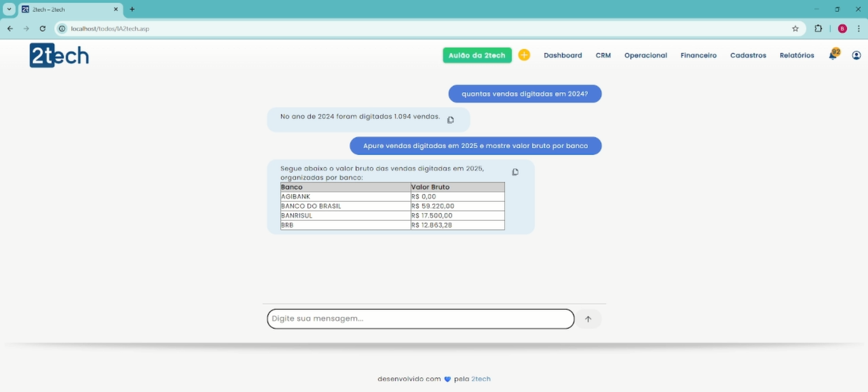868x392 pixels.
Task: Copy the 2025 bank table answer
Action: [515, 172]
